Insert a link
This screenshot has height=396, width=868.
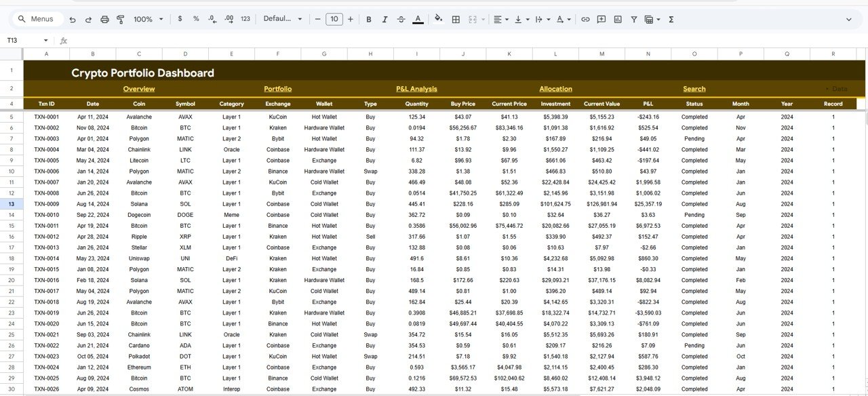click(x=585, y=19)
